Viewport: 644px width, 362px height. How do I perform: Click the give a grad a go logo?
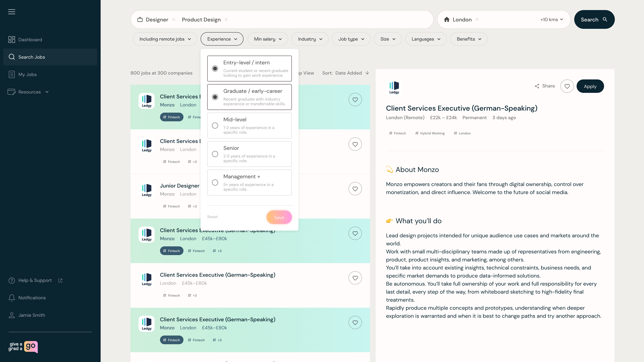click(x=23, y=347)
